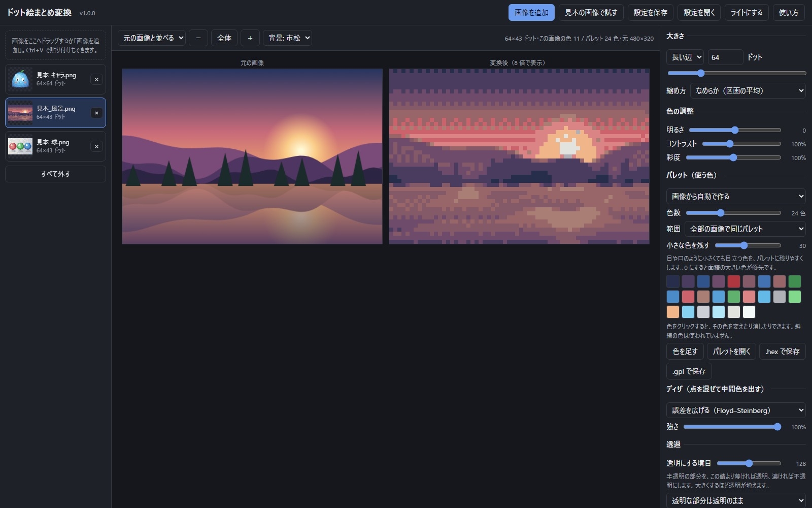The image size is (812, 508).
Task: Click 設定を保存 in the top bar
Action: [x=651, y=13]
